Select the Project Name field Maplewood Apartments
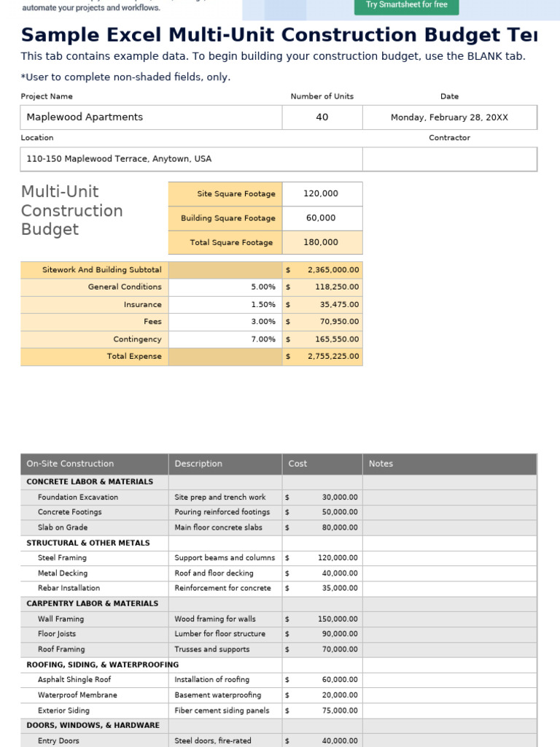 point(151,117)
